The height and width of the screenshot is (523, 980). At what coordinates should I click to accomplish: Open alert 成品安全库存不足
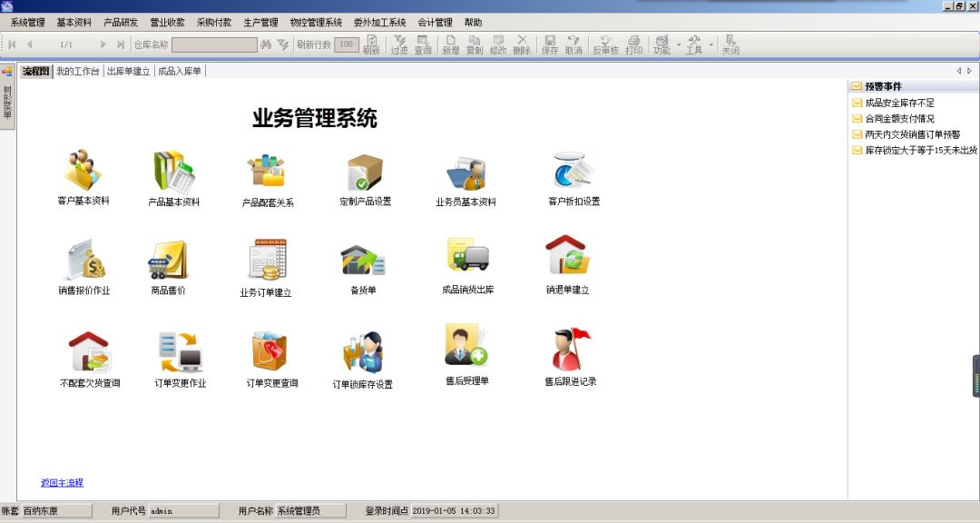click(x=899, y=103)
